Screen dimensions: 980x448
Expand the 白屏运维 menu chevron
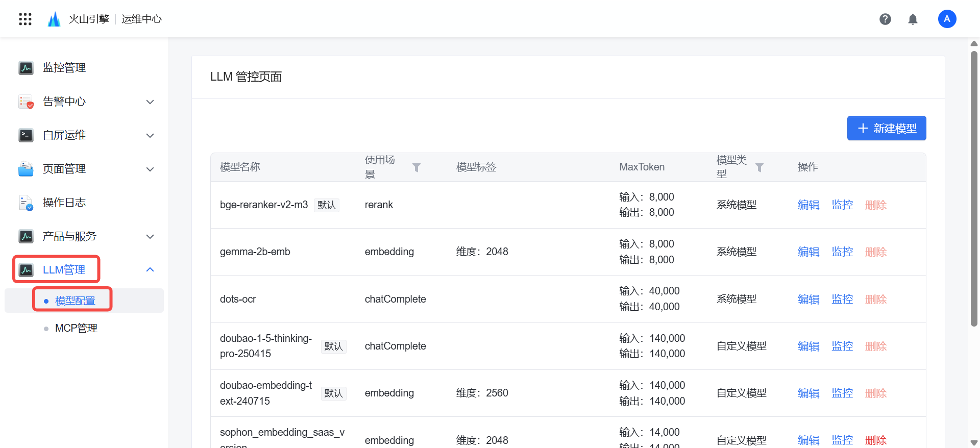click(150, 136)
